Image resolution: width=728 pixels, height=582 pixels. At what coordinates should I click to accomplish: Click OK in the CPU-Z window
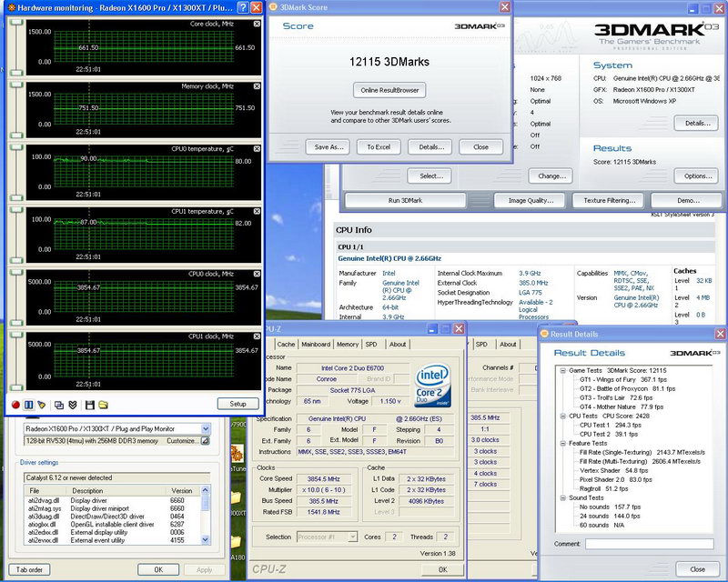click(443, 569)
